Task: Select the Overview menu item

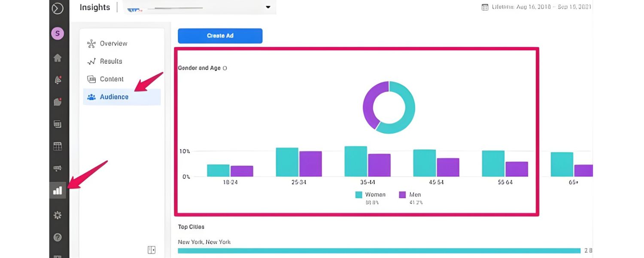Action: coord(114,43)
